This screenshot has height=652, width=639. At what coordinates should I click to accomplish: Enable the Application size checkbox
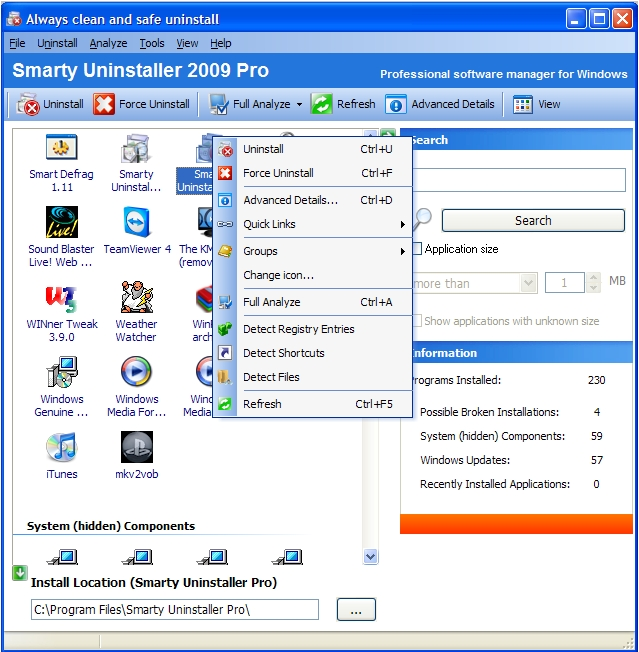click(417, 249)
